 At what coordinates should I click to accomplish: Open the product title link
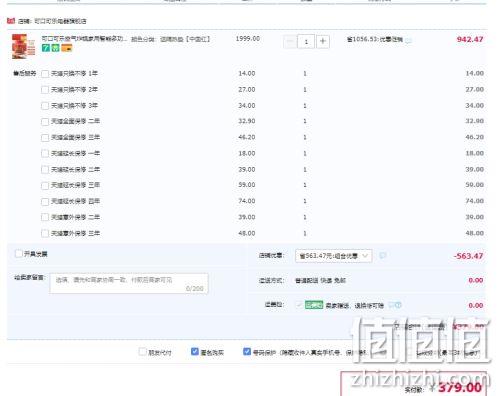84,39
